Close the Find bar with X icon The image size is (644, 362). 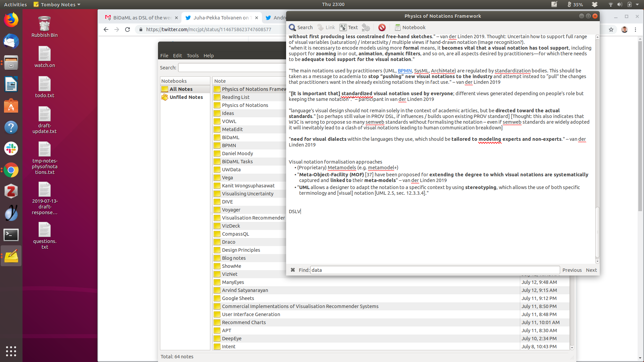point(292,270)
